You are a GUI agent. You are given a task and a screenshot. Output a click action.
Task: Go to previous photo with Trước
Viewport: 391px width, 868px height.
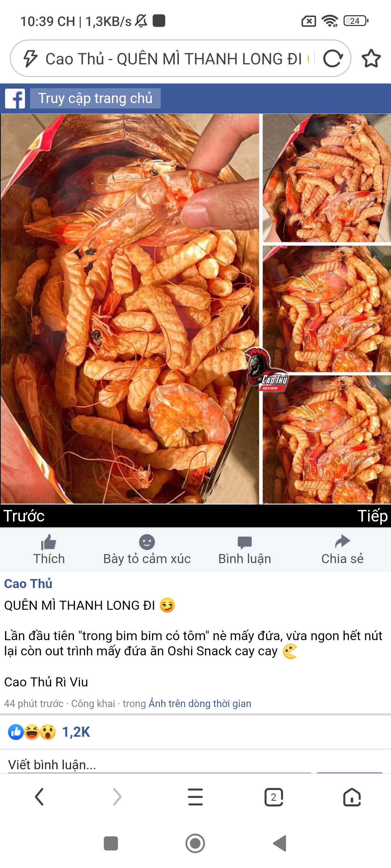(x=24, y=516)
